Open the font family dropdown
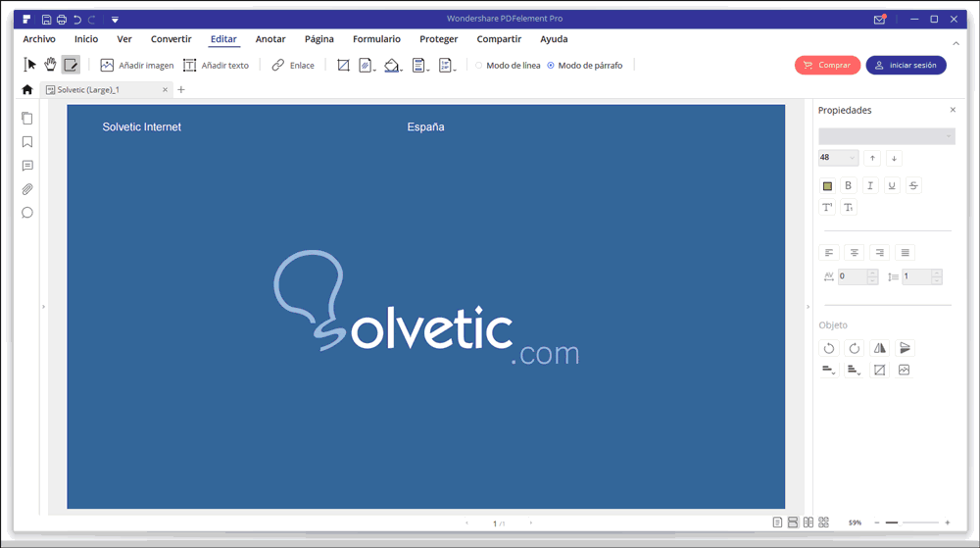The height and width of the screenshot is (548, 980). click(887, 136)
